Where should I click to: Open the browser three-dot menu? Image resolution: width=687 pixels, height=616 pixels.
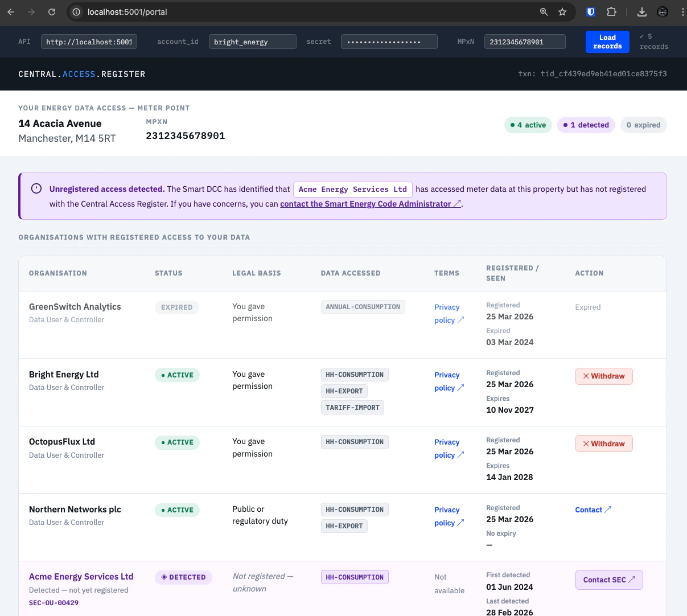[x=682, y=12]
